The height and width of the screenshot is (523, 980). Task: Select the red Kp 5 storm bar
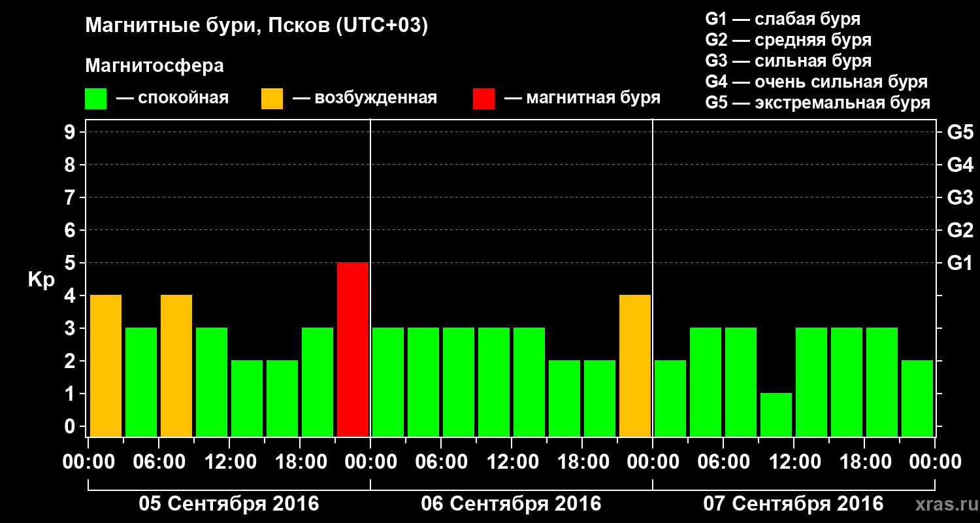coord(353,350)
